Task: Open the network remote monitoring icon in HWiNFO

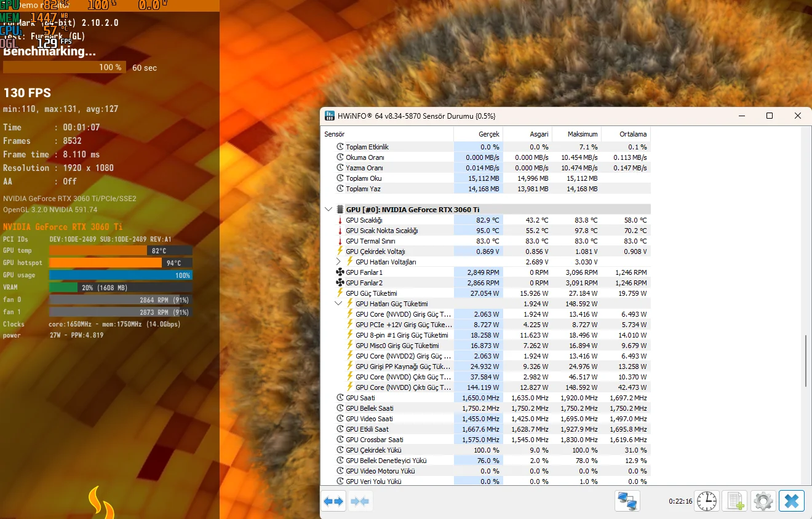Action: [627, 501]
